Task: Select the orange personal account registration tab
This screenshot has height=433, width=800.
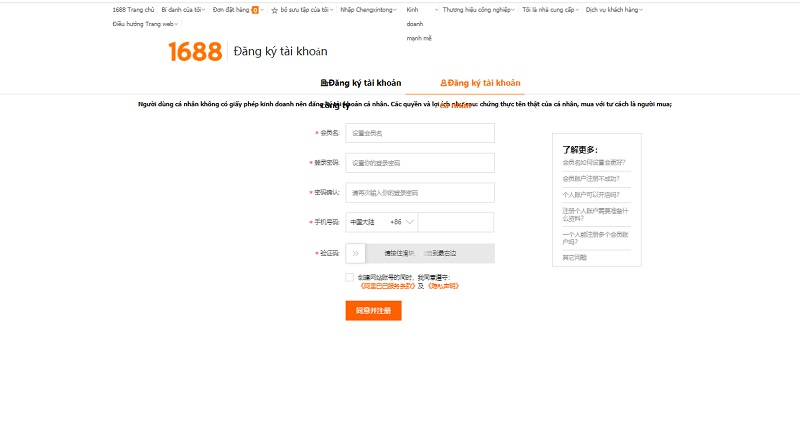Action: [481, 83]
